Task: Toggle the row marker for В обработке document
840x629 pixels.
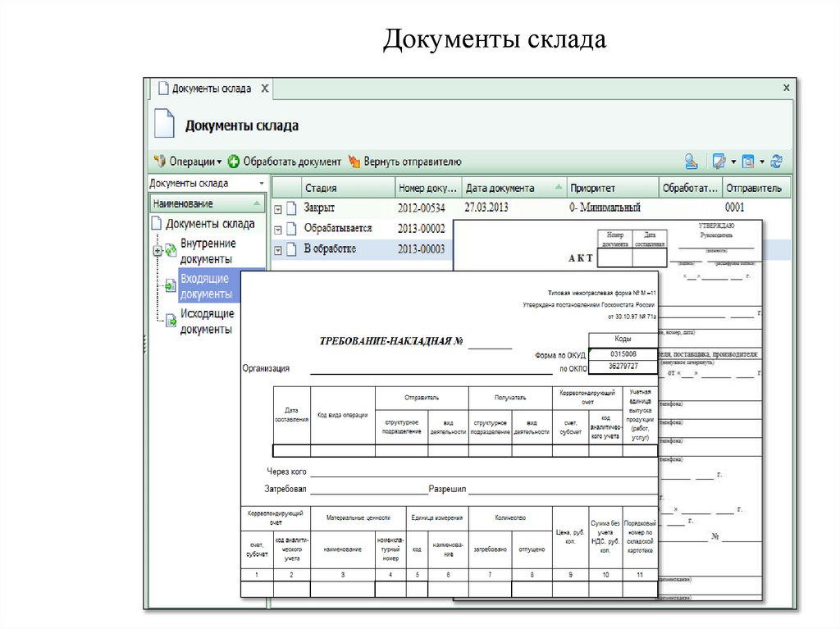Action: pos(278,250)
